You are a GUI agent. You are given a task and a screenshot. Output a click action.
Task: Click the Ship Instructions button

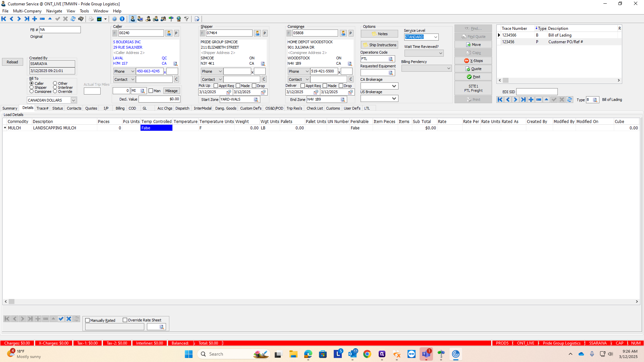click(x=379, y=45)
